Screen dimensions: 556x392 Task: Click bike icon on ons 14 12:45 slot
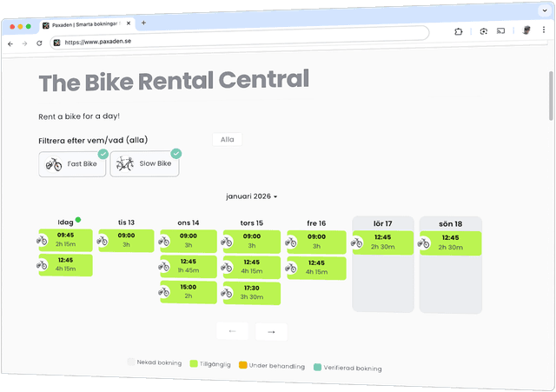pyautogui.click(x=164, y=267)
